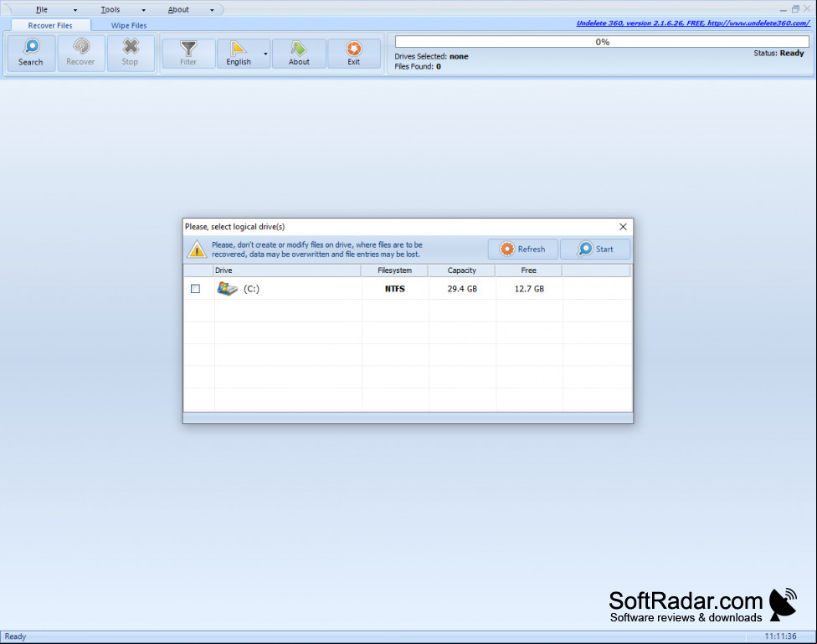Switch to the Recover Files tab
This screenshot has width=817, height=644.
click(50, 25)
